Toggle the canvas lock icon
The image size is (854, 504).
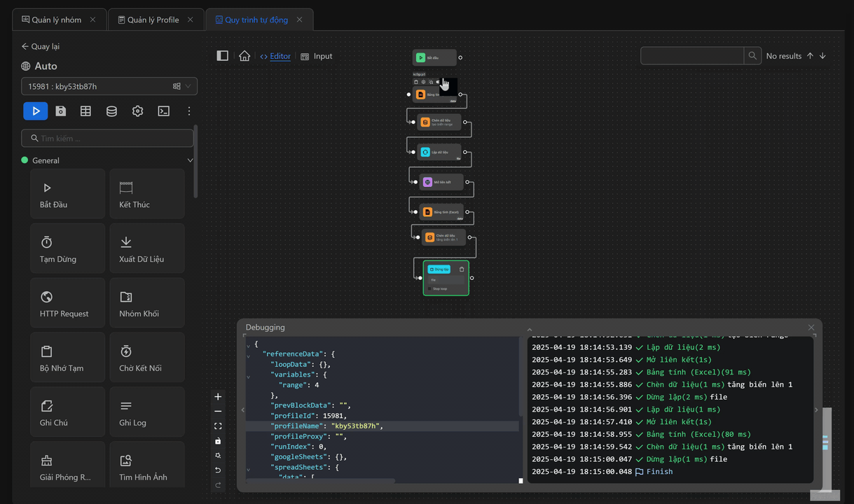click(x=218, y=441)
